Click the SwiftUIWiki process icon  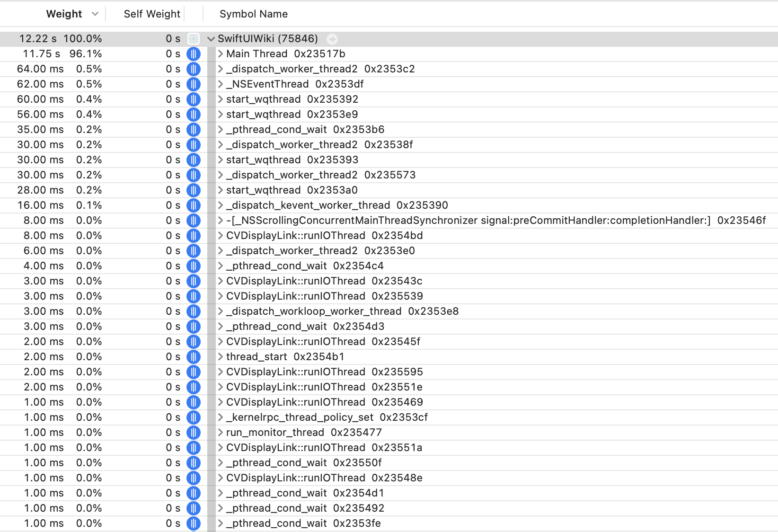[193, 38]
